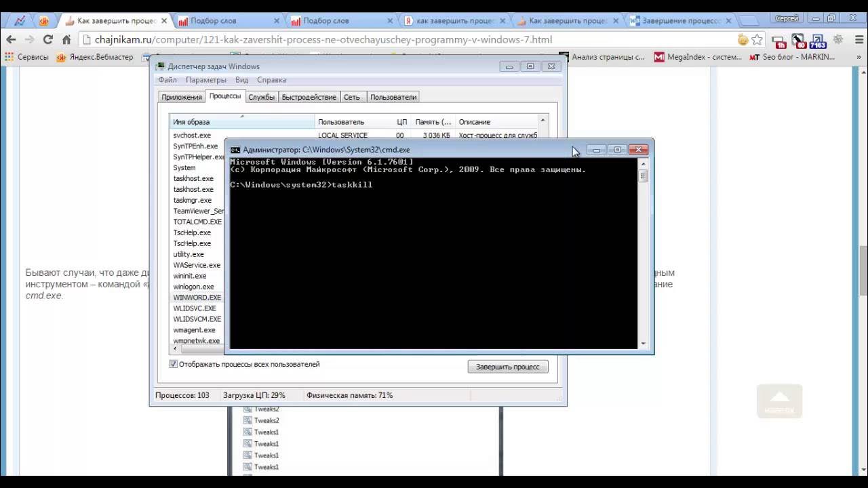
Task: Click the cmd window scroll-up arrow
Action: pyautogui.click(x=643, y=165)
